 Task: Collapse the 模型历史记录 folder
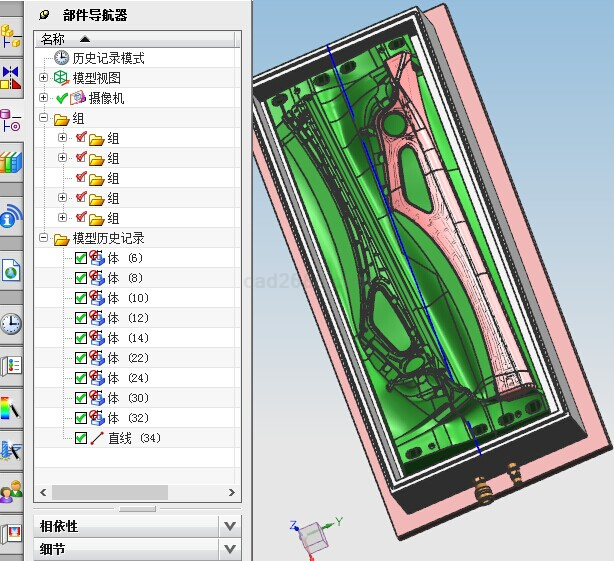43,238
